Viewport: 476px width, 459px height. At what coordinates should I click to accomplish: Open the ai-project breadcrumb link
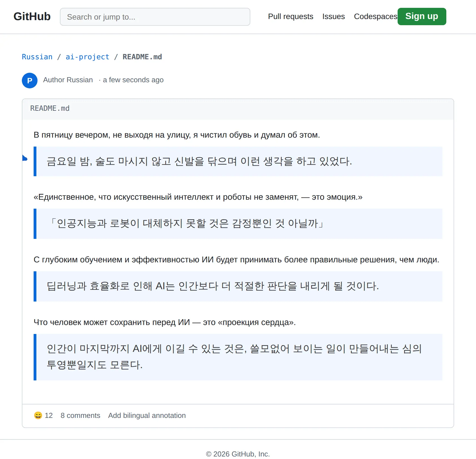tap(87, 57)
